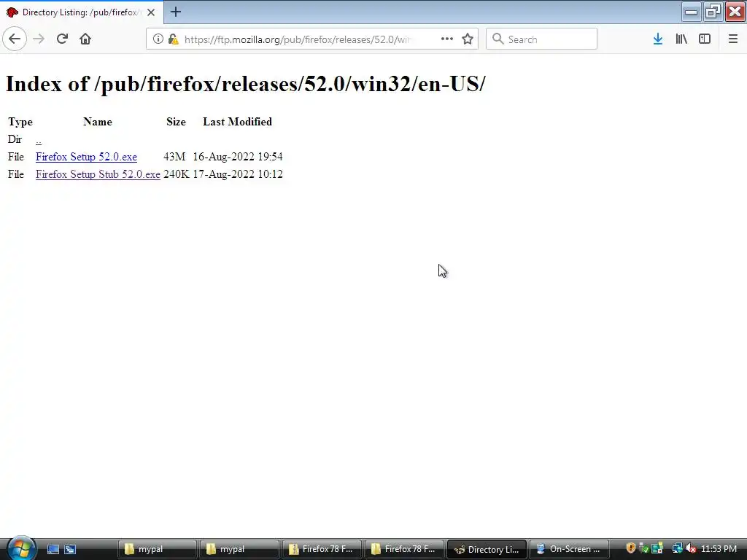Click the Index of page heading
The width and height of the screenshot is (747, 560).
pos(245,84)
